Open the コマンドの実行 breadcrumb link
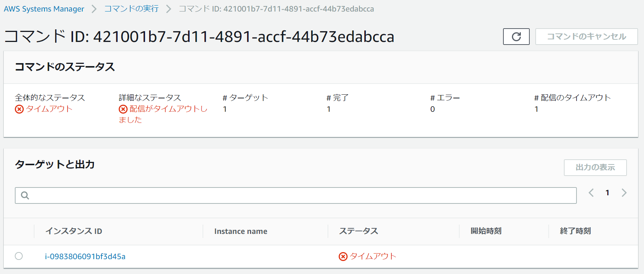This screenshot has width=644, height=274. [x=131, y=9]
